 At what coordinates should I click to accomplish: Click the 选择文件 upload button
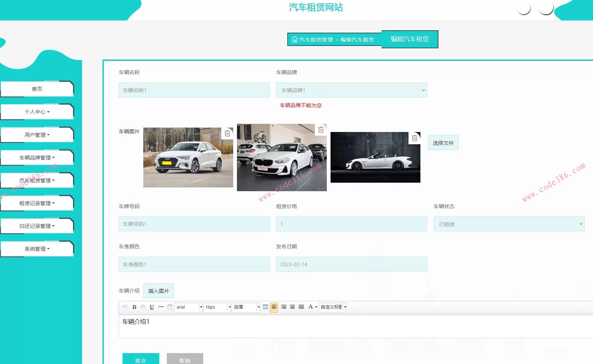point(443,143)
